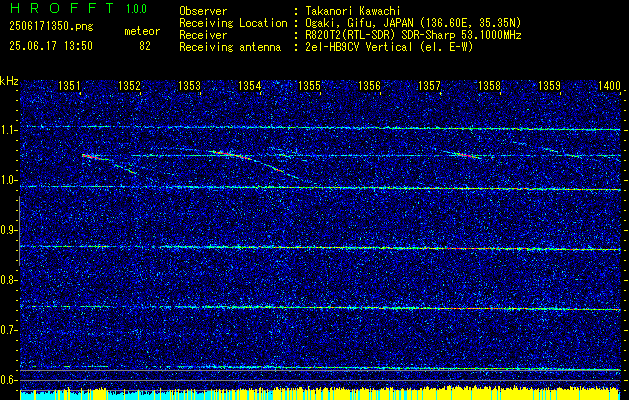Click the Receiving antenna label
Image resolution: width=629 pixels, height=400 pixels.
tap(230, 47)
